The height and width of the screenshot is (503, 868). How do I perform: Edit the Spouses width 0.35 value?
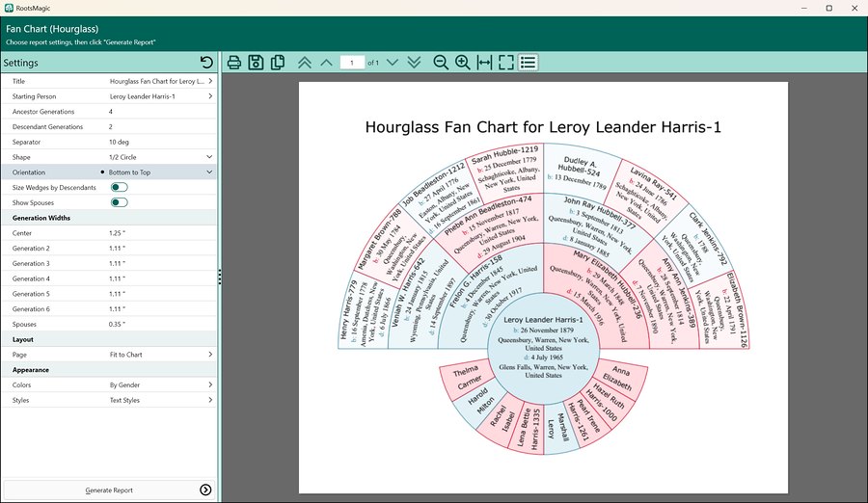click(x=117, y=325)
